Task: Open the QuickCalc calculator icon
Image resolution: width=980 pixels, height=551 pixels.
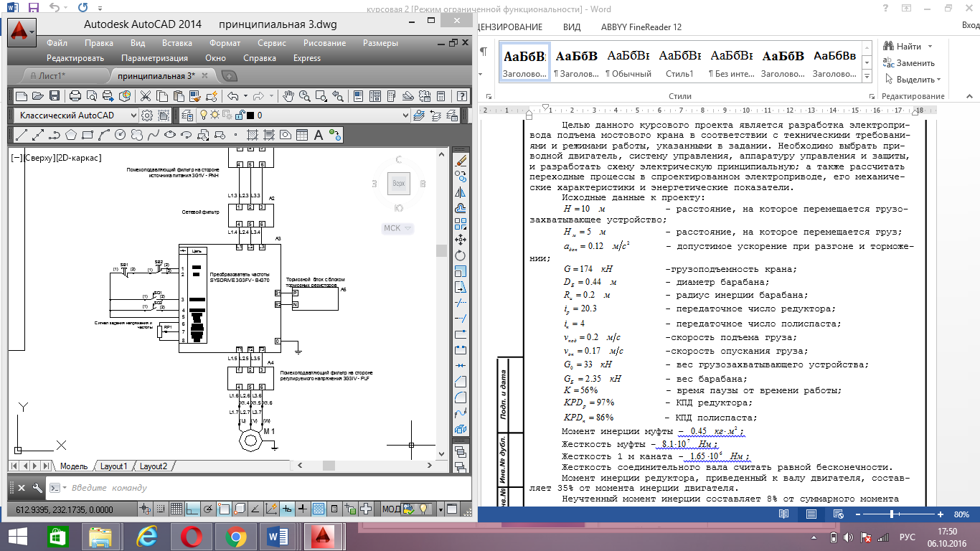Action: pos(440,95)
